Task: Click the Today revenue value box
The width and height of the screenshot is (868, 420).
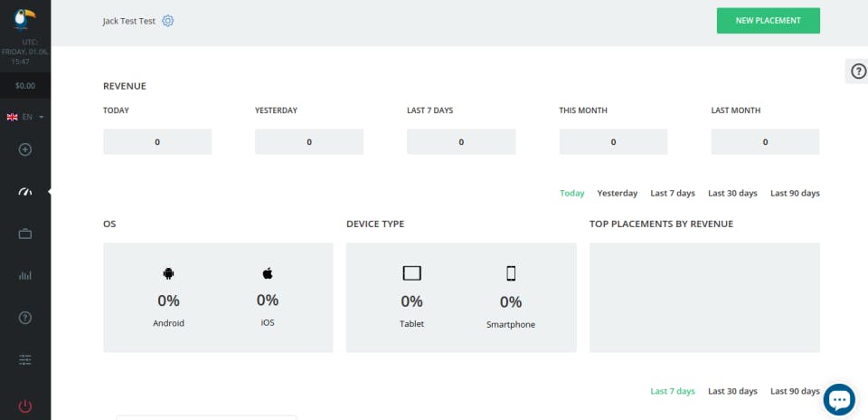Action: click(157, 142)
